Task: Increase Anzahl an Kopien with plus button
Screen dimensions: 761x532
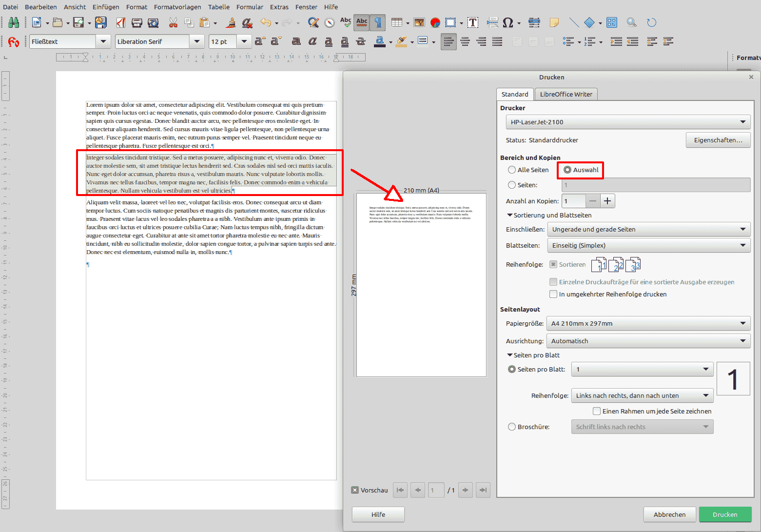Action: pos(607,201)
